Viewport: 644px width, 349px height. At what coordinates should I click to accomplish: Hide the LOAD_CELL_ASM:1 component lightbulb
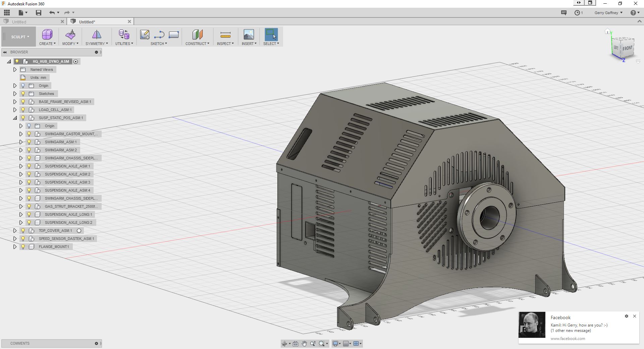pos(23,110)
